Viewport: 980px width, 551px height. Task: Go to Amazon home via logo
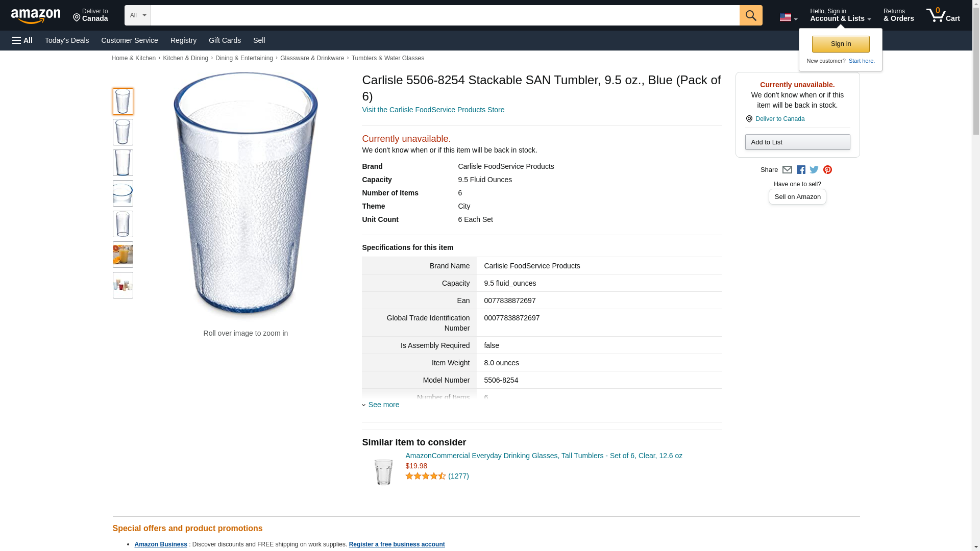(x=36, y=16)
